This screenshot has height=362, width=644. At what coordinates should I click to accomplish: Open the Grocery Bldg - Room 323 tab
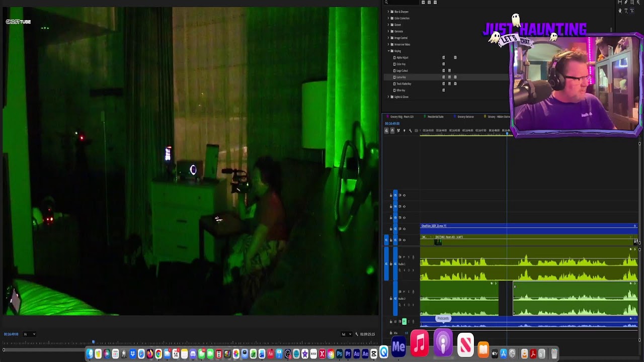tap(401, 117)
